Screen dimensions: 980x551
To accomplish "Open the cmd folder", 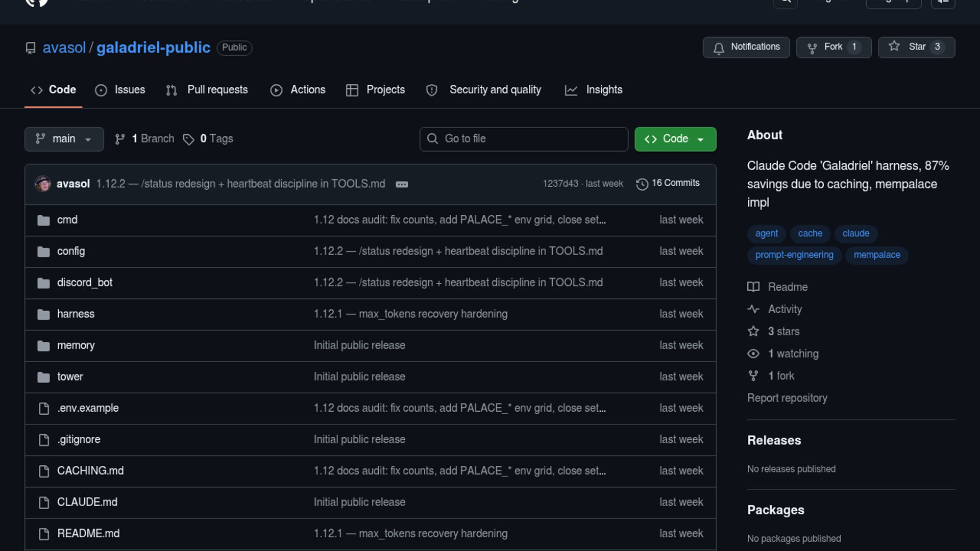I will (67, 220).
